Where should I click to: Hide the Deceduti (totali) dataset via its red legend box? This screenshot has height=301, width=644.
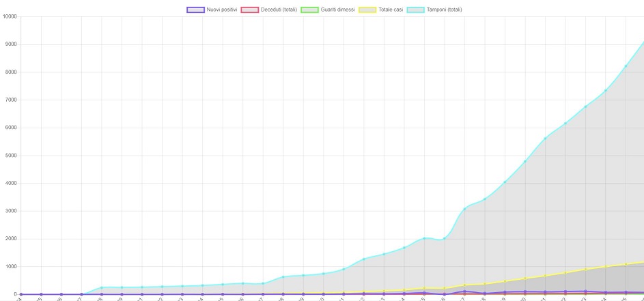click(249, 10)
